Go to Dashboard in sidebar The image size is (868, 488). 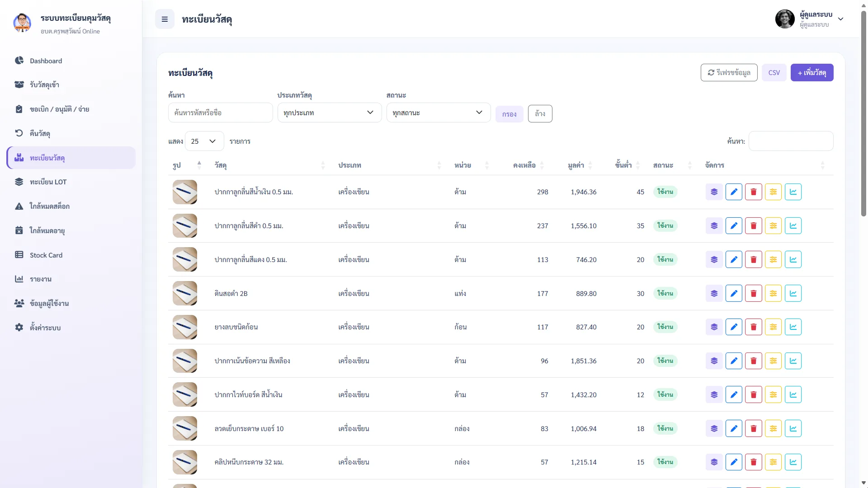[71, 61]
